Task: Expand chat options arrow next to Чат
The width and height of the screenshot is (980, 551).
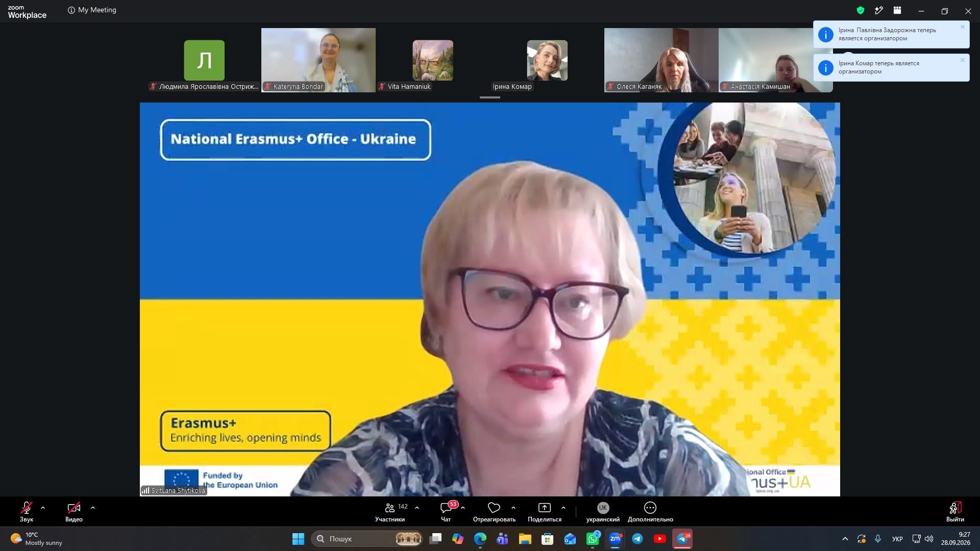Action: pyautogui.click(x=463, y=508)
